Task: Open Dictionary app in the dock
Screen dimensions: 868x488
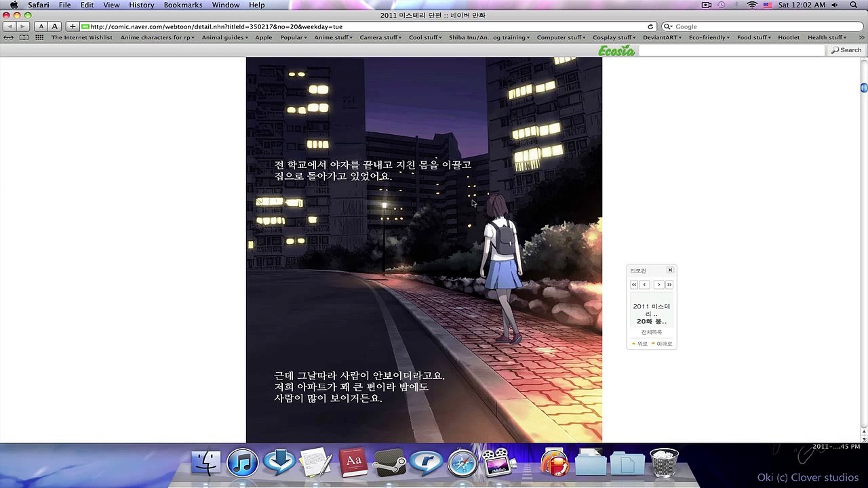Action: [x=353, y=463]
